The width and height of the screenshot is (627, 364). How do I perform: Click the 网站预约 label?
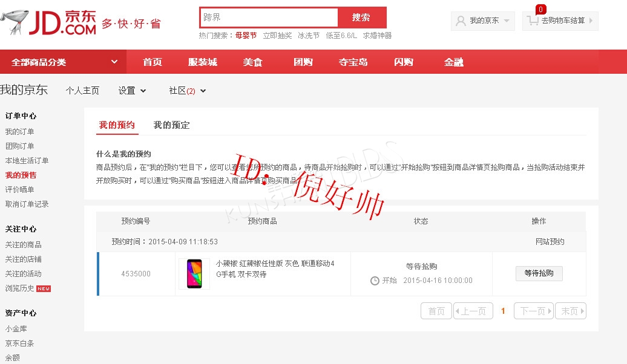[x=550, y=241]
